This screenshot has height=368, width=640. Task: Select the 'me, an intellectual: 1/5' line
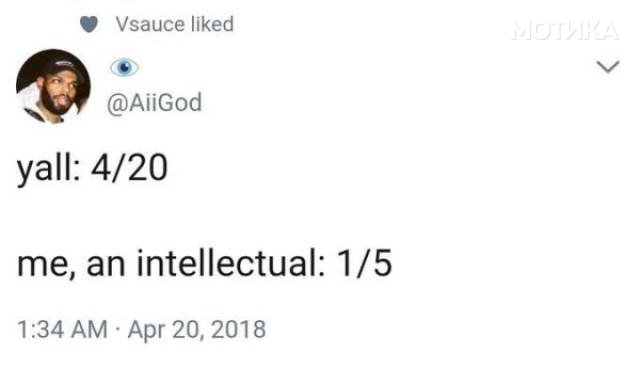[204, 263]
